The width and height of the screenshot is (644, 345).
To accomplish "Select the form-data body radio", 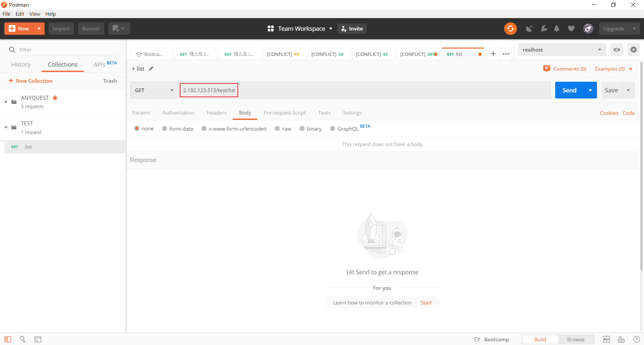I will click(164, 128).
